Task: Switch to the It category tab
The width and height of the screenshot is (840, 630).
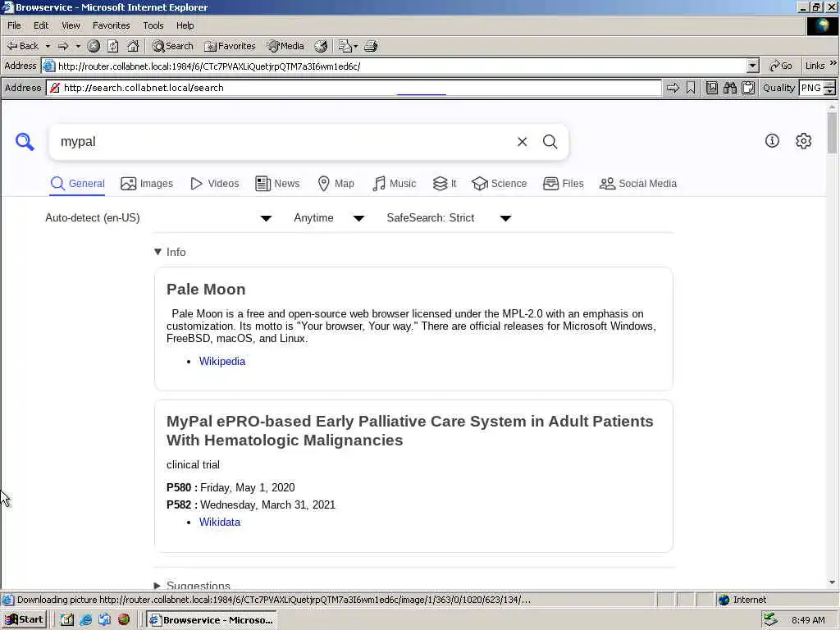Action: 445,184
